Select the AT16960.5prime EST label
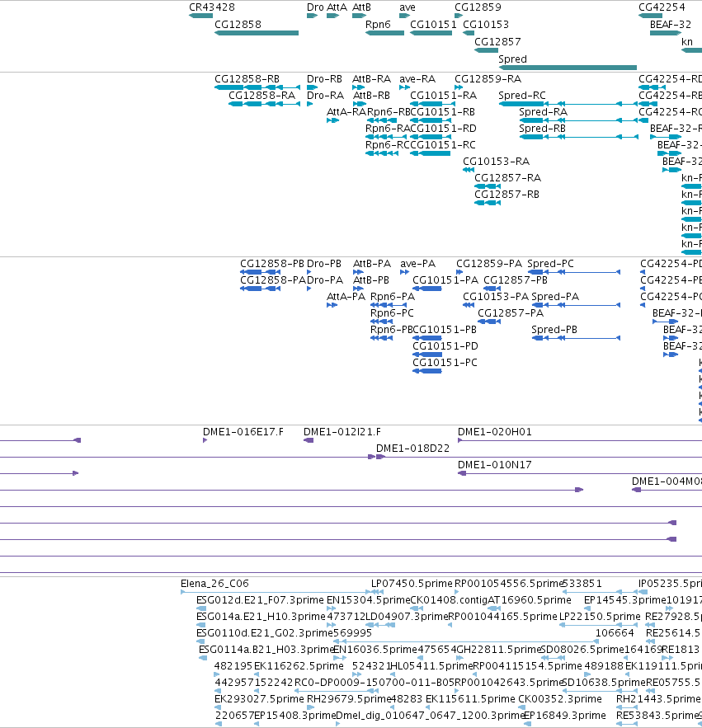Screen dimensions: 702x728 tap(529, 600)
